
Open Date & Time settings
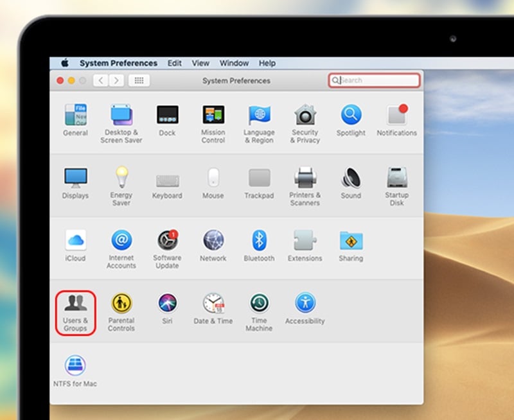pos(213,306)
